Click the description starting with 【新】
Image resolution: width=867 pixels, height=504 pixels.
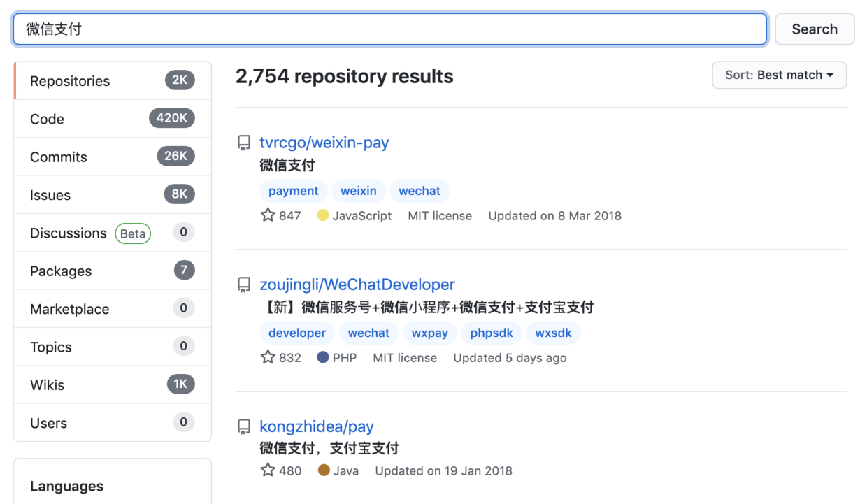(x=427, y=308)
